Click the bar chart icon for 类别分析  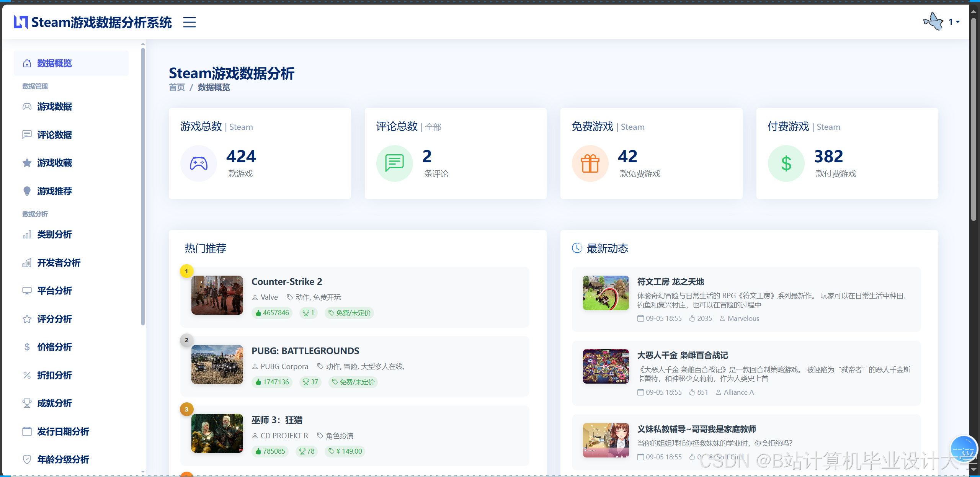click(x=27, y=235)
